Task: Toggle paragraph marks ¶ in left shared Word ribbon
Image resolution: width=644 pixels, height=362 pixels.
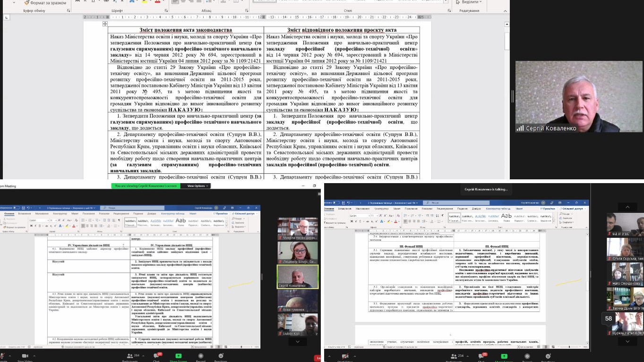Action: pyautogui.click(x=119, y=220)
